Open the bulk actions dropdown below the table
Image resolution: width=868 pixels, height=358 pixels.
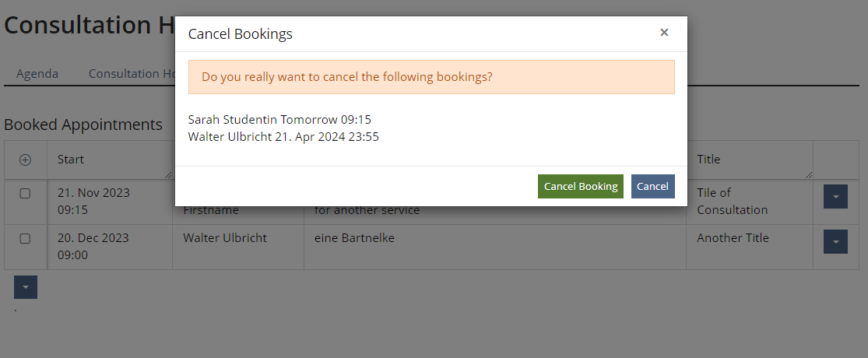click(26, 287)
